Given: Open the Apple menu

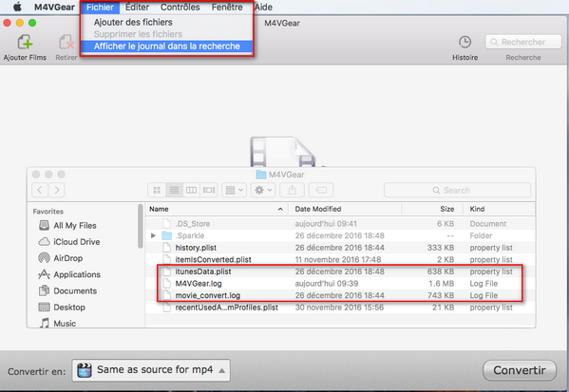Looking at the screenshot, I should [x=17, y=7].
